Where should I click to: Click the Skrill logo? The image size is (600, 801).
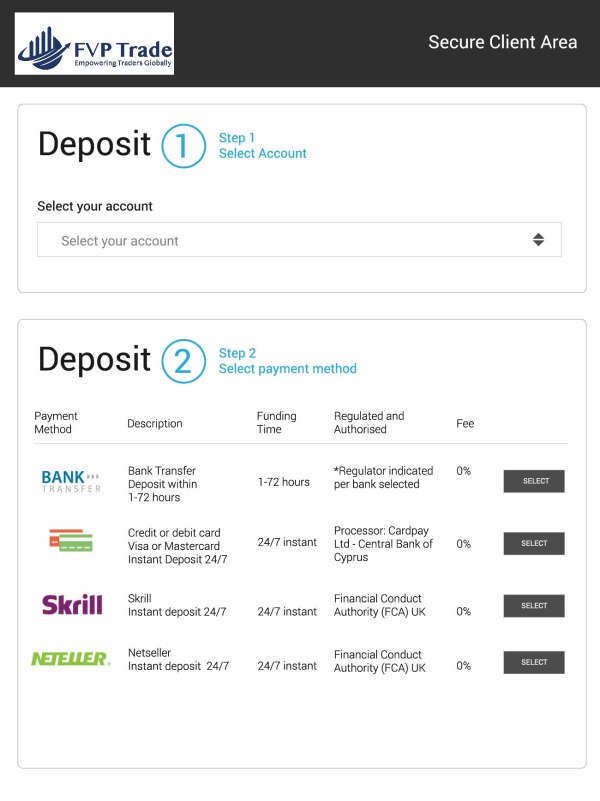(x=72, y=605)
